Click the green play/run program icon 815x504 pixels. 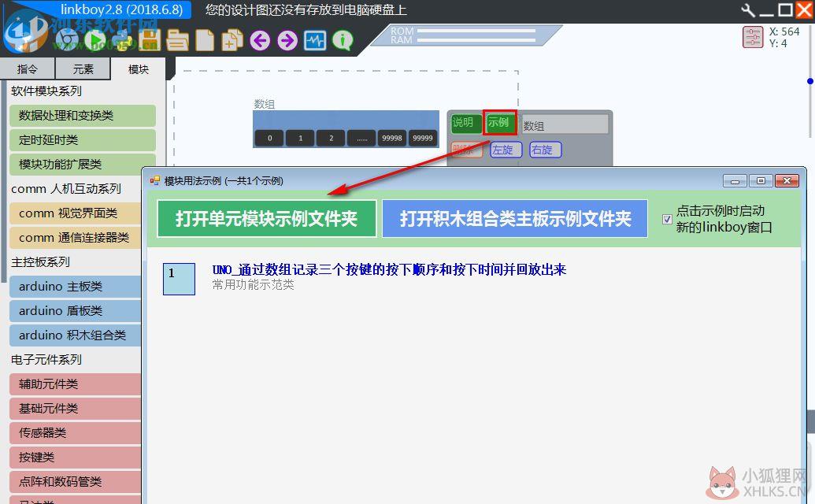[x=95, y=40]
